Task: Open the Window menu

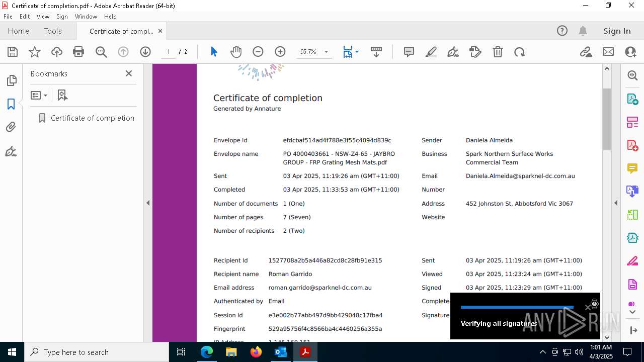Action: [86, 17]
